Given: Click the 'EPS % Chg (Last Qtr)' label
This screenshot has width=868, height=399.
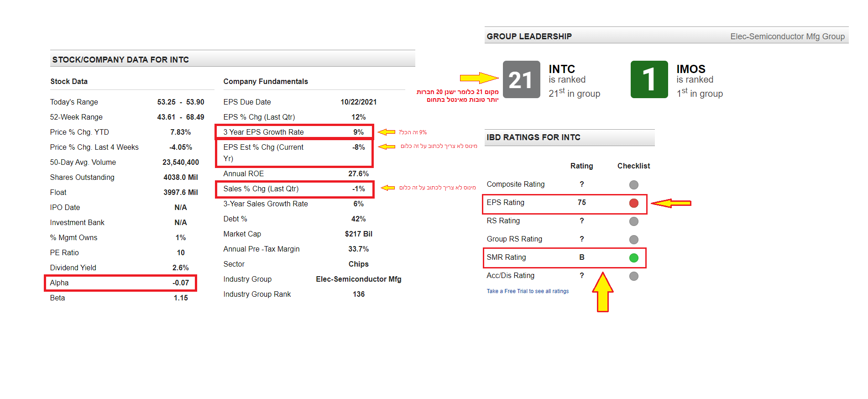Looking at the screenshot, I should click(259, 117).
